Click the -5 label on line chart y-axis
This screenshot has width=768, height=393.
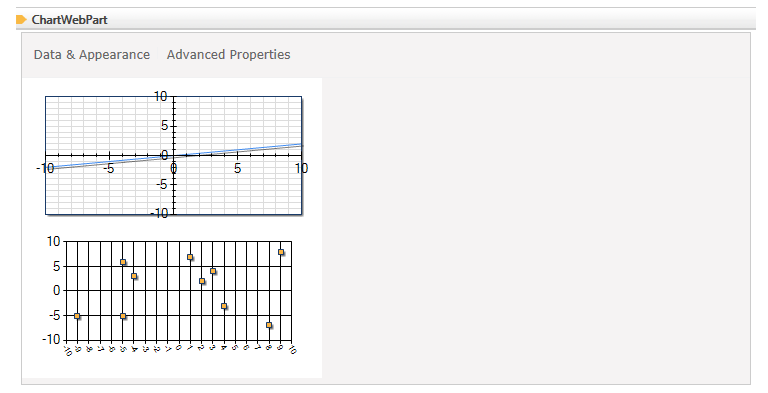tap(163, 185)
